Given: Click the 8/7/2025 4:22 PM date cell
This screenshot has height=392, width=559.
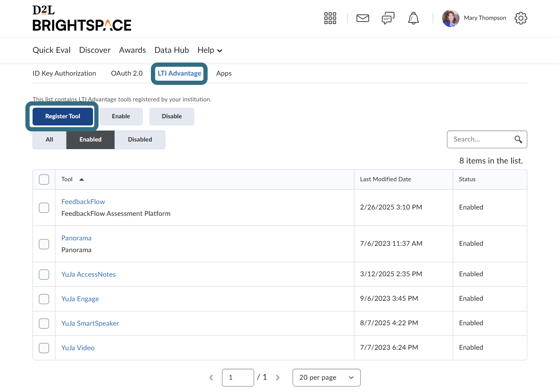Looking at the screenshot, I should 389,323.
